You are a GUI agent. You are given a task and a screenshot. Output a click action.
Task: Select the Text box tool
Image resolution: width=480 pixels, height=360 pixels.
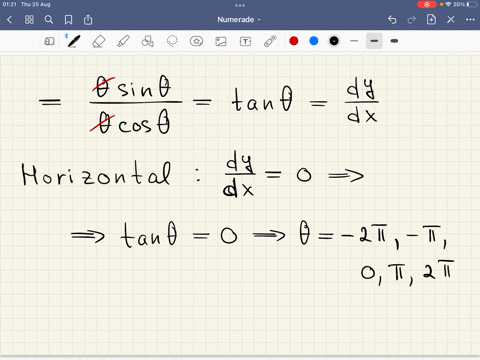[245, 41]
